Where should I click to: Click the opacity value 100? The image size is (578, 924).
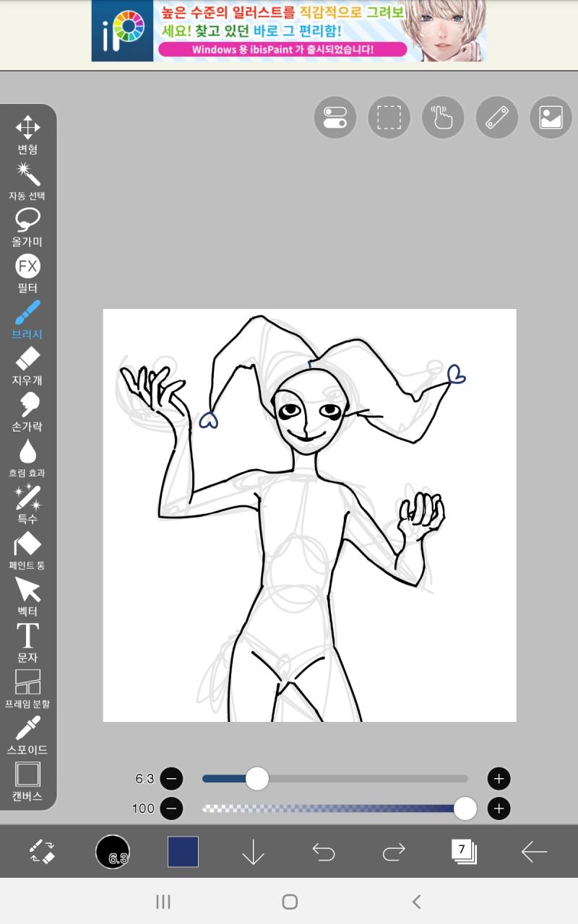coord(143,808)
